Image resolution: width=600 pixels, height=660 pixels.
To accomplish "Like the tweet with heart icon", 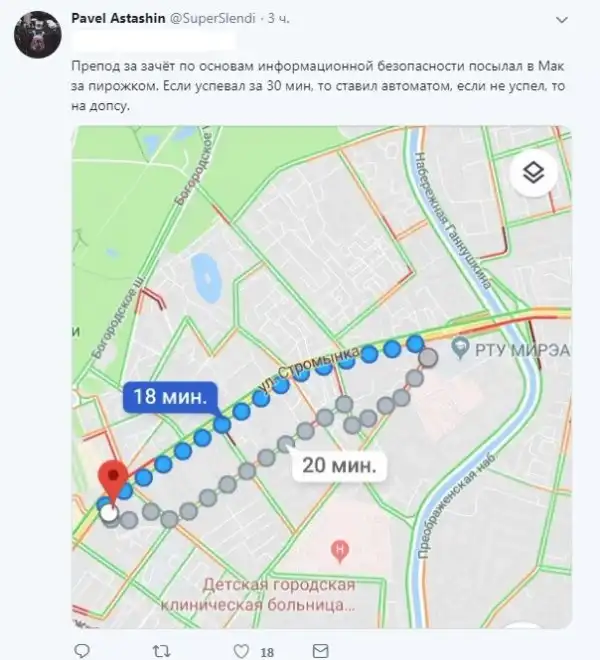I will [241, 651].
